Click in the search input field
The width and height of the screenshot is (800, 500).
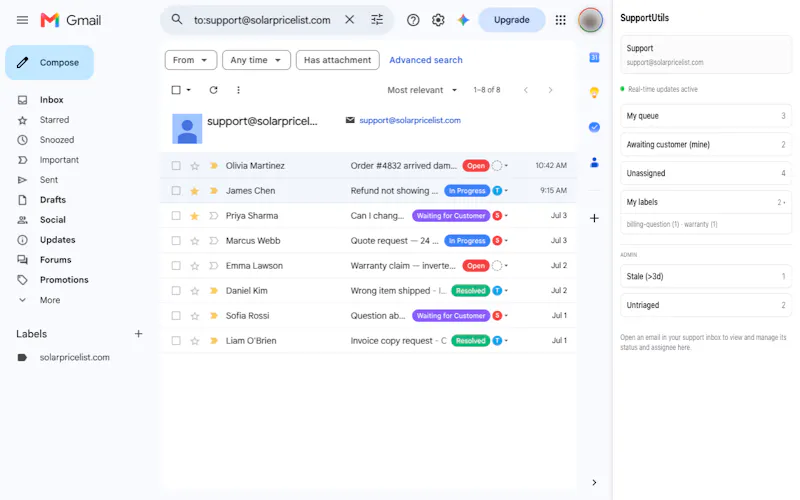262,20
